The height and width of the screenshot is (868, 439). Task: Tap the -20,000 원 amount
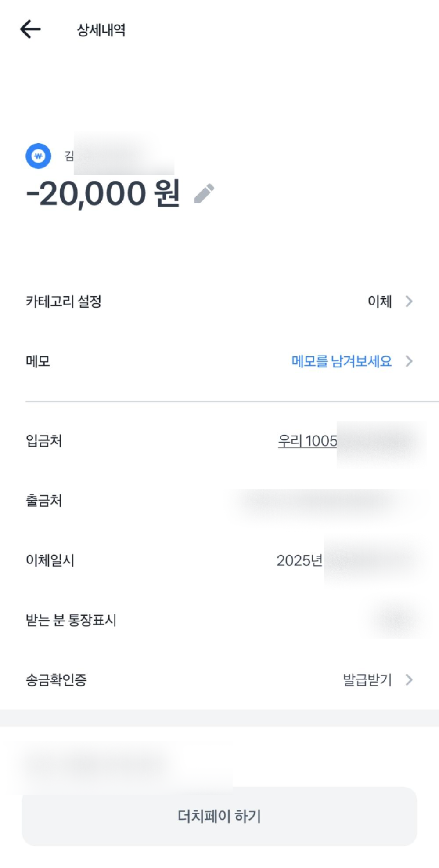click(103, 193)
